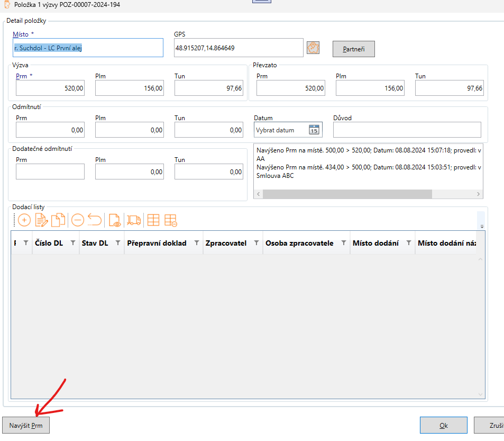Click the edit delivery note pencil icon

[x=41, y=220]
